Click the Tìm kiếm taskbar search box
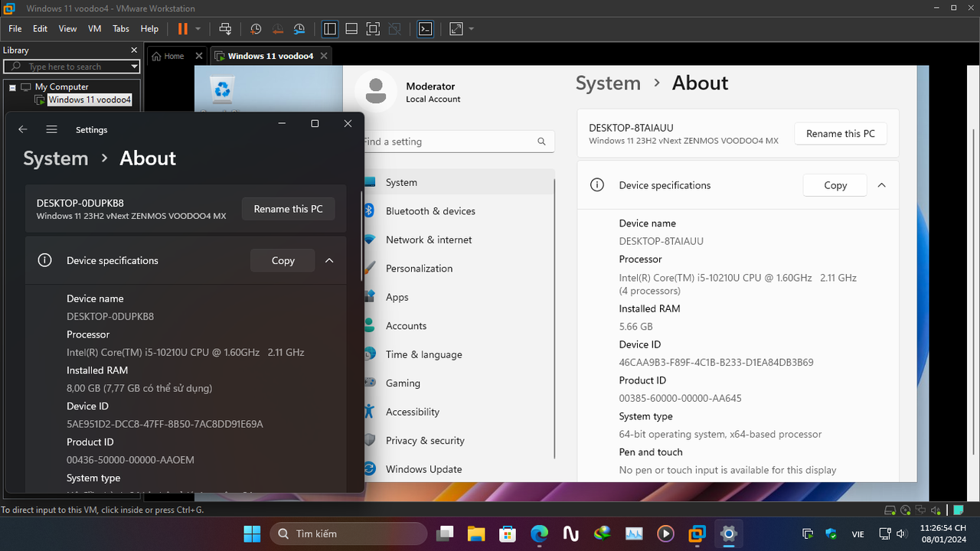 click(348, 533)
